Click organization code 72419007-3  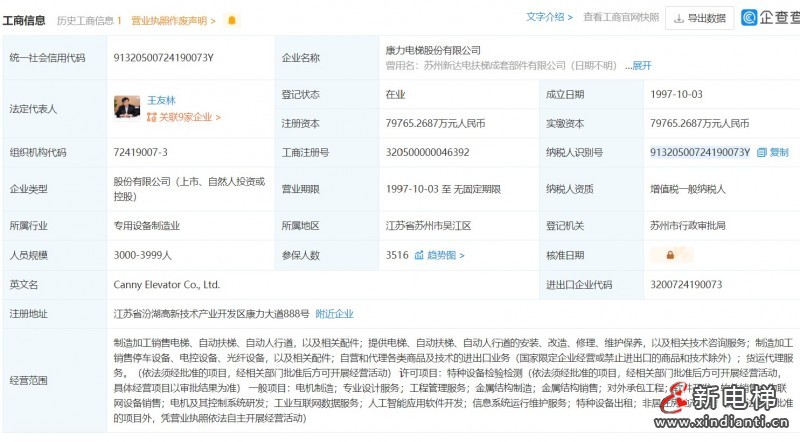[x=140, y=152]
